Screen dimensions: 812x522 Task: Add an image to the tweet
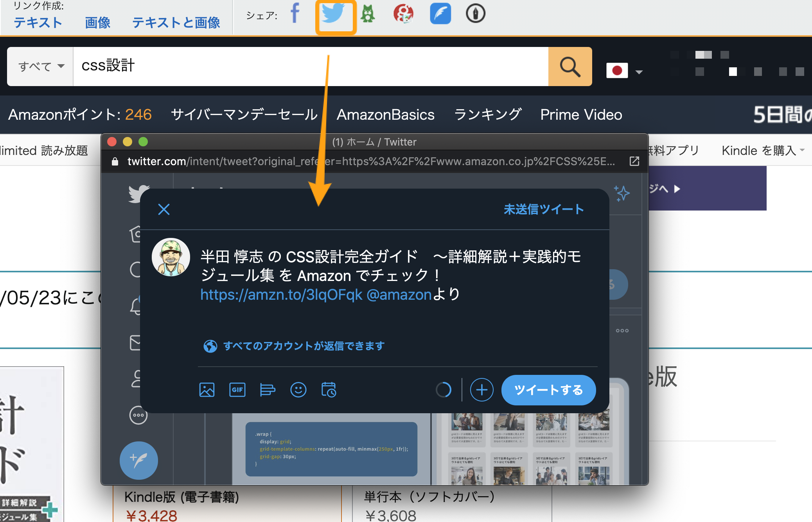(207, 390)
